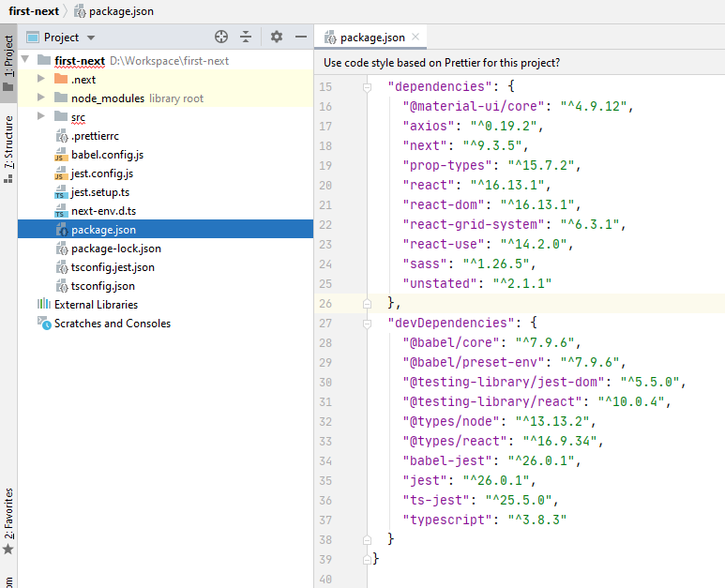Collapse the first-next root folder
Screen dimensions: 725x588
tap(25, 60)
